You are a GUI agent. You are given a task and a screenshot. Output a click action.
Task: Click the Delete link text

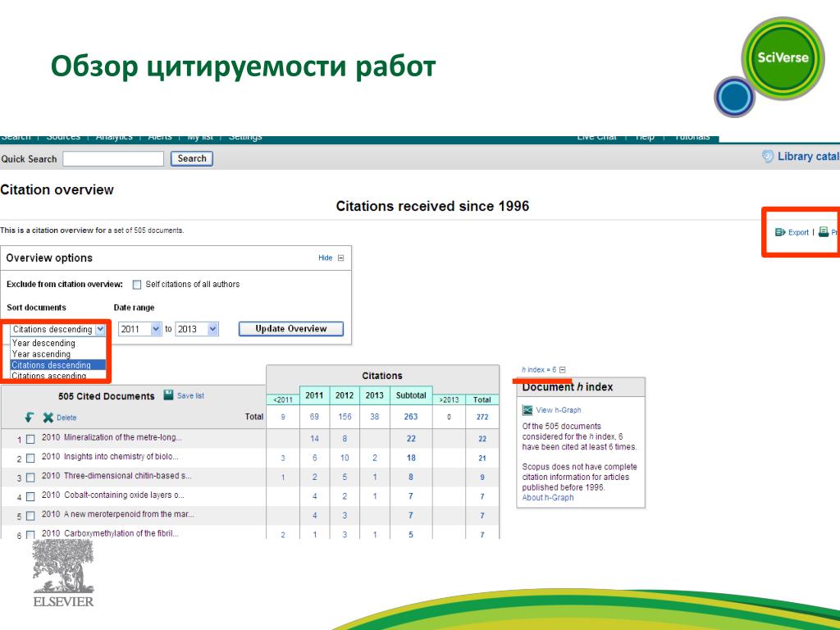coord(66,418)
